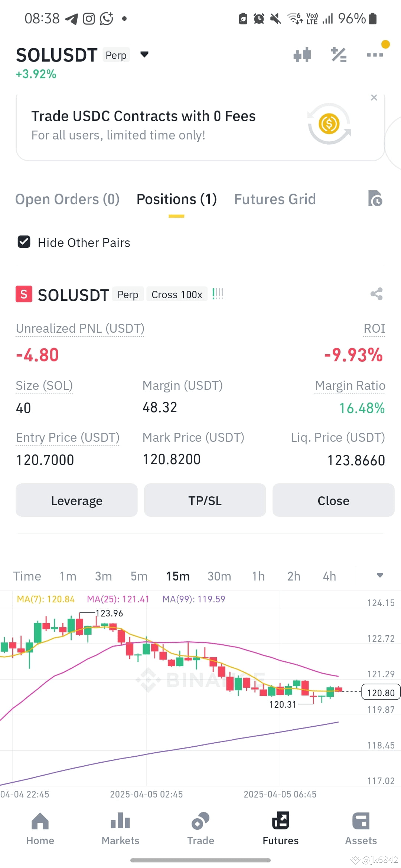This screenshot has height=868, width=401.
Task: Expand the SOLUSDT pair selector arrow
Action: coord(144,55)
